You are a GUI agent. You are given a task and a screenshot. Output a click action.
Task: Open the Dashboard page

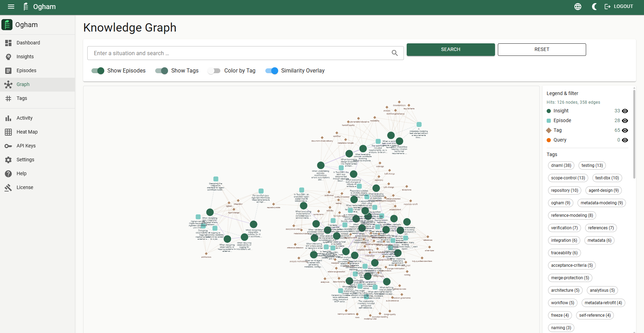[x=37, y=43]
